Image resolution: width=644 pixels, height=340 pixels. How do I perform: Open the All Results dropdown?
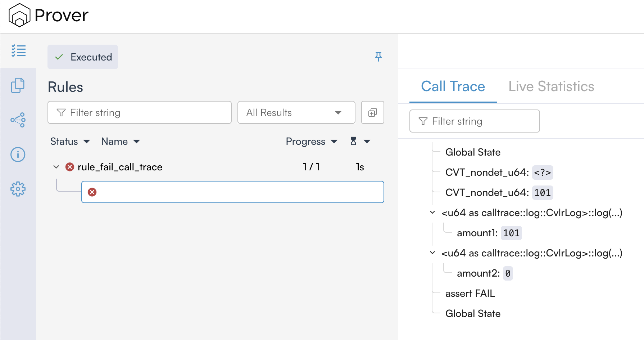296,112
